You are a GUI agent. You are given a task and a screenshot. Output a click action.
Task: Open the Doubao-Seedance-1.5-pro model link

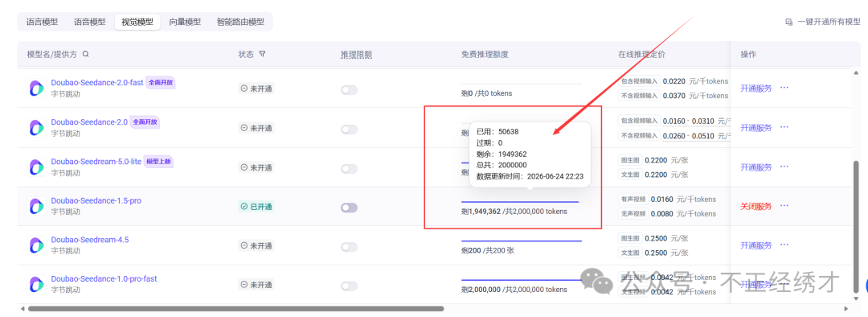coord(96,200)
